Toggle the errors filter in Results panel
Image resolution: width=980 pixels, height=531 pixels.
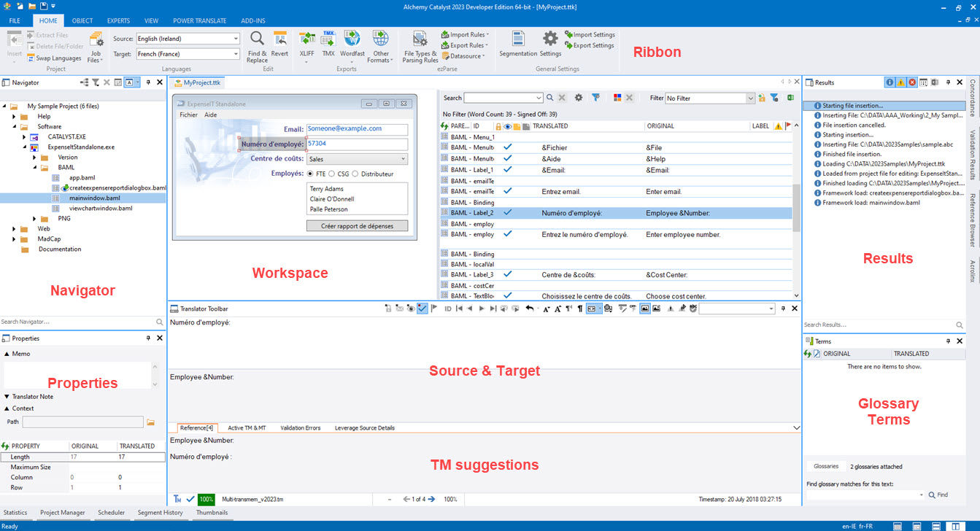pos(912,82)
